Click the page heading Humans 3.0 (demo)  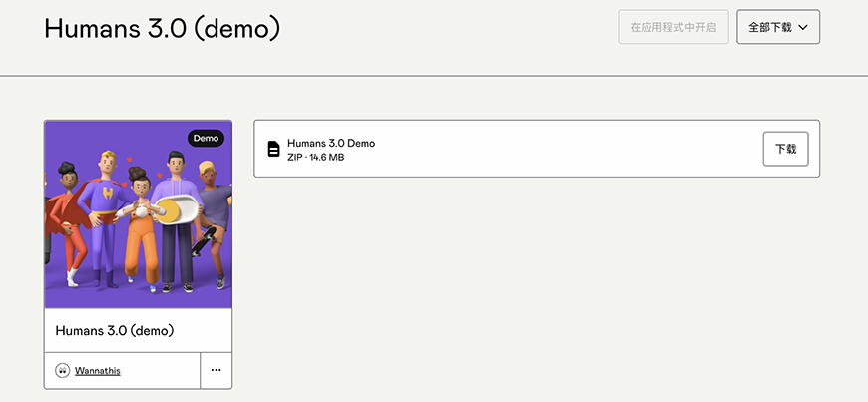tap(163, 28)
